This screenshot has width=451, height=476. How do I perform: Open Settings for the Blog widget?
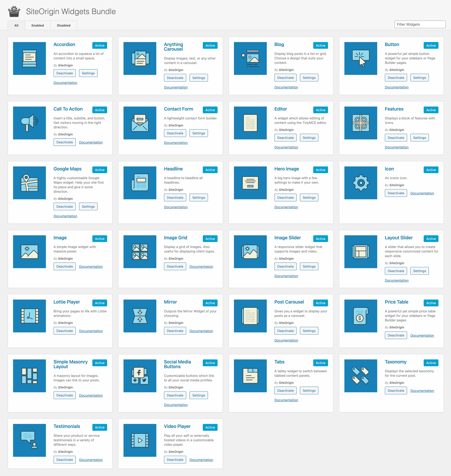(308, 78)
